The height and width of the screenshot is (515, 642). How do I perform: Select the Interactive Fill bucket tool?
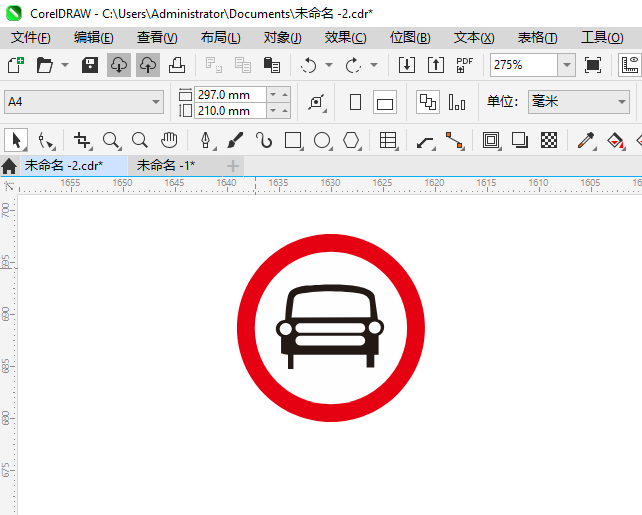pyautogui.click(x=615, y=140)
